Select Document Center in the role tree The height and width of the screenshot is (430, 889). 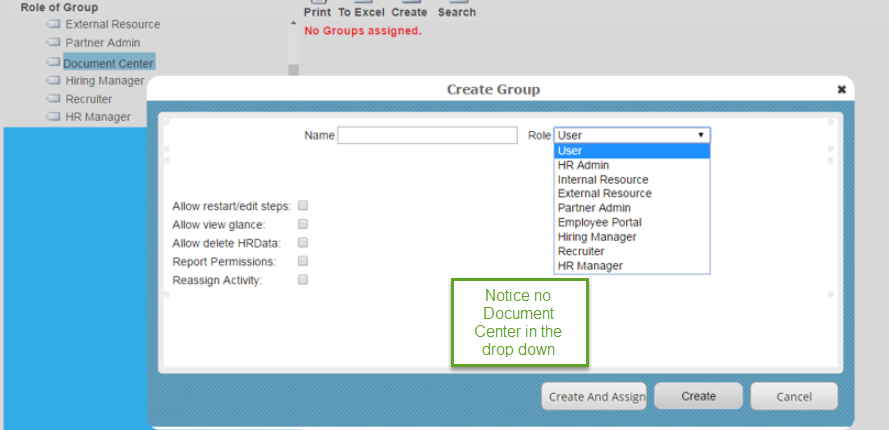tap(108, 63)
